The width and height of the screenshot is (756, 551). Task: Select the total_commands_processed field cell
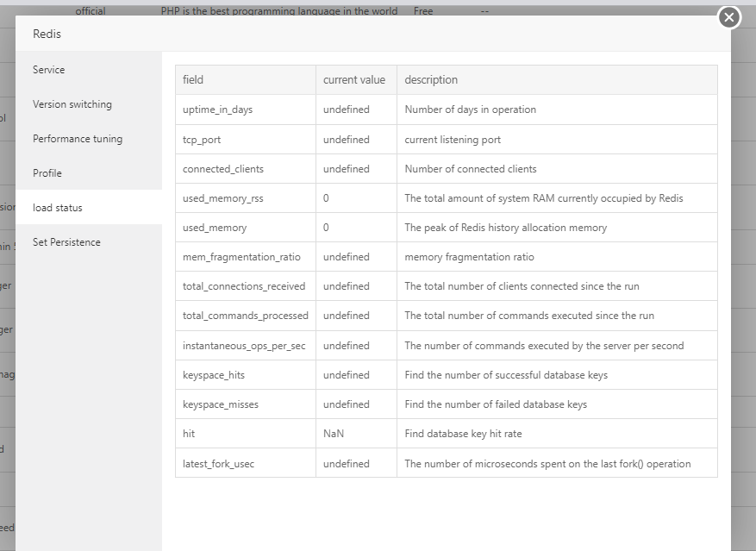[x=246, y=316]
